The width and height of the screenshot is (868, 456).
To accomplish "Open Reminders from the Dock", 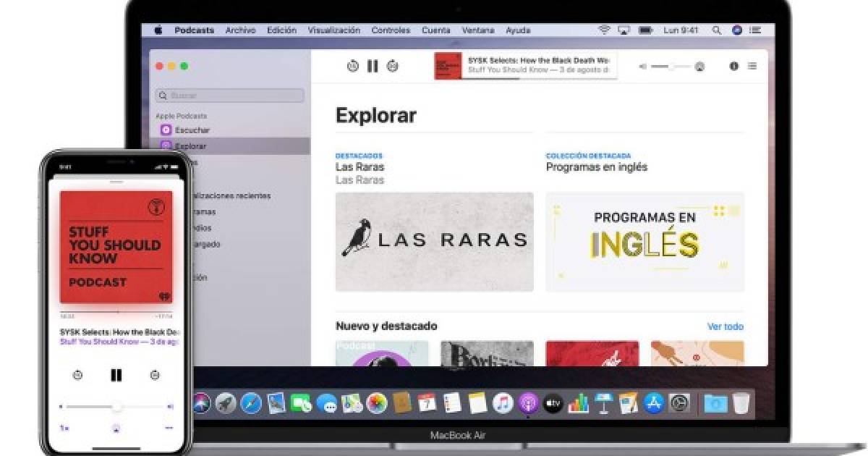I will pyautogui.click(x=452, y=403).
